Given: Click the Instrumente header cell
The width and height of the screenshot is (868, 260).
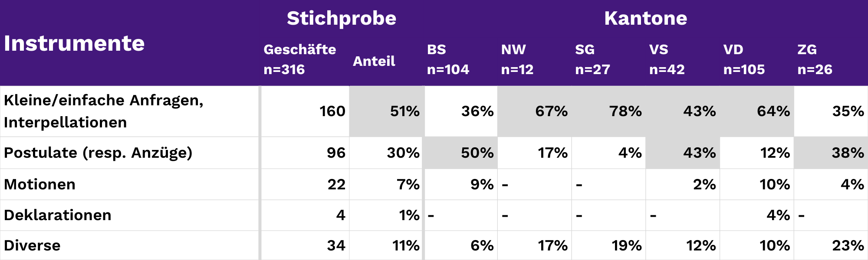Looking at the screenshot, I should tap(74, 43).
